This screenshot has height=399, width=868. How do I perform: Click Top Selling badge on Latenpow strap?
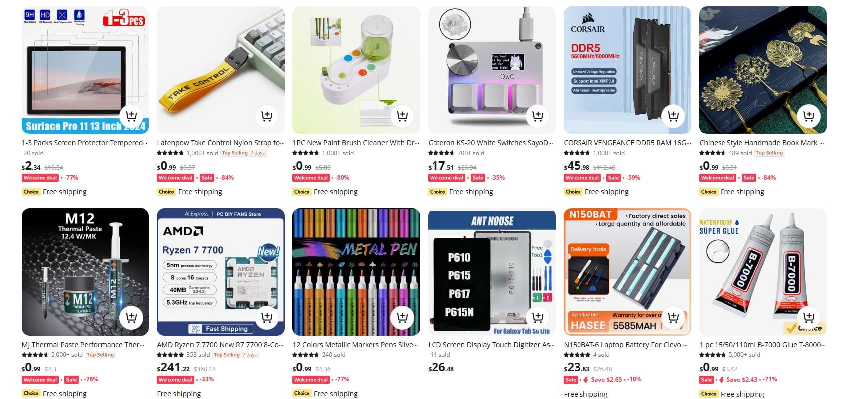click(x=235, y=153)
